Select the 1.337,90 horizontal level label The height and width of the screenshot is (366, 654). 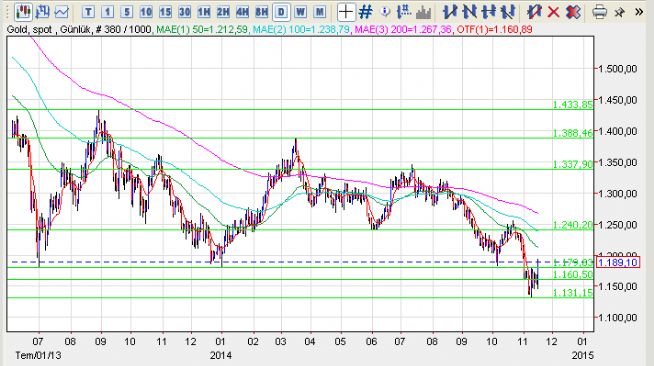pos(573,164)
